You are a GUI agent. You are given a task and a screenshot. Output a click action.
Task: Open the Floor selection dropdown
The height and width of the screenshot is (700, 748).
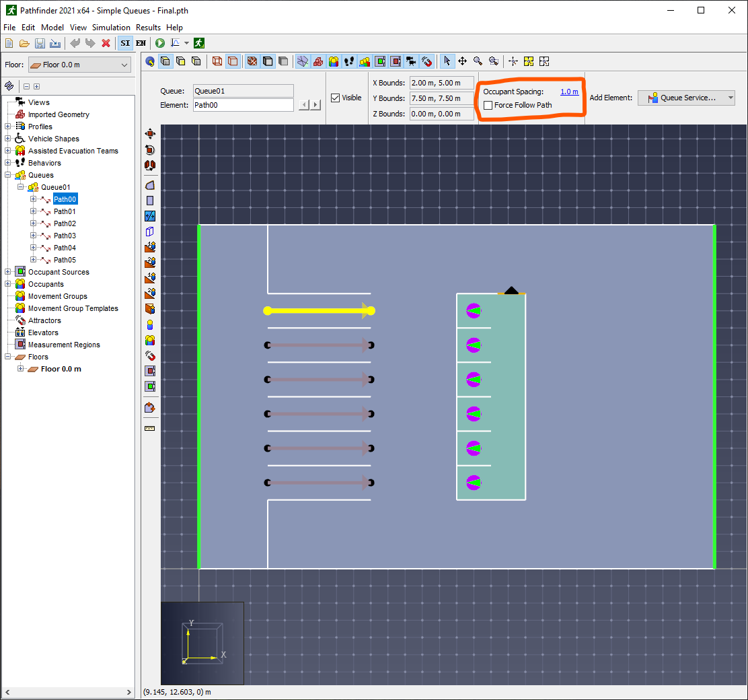79,65
